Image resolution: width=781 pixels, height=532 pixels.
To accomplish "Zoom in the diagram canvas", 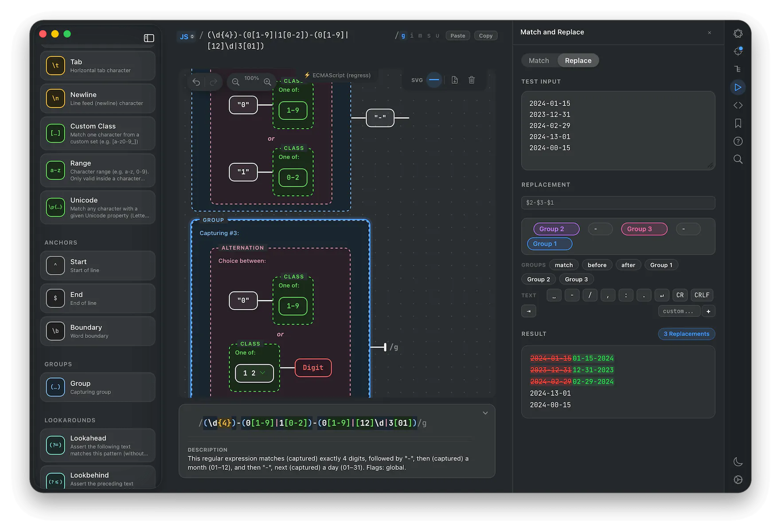I will click(x=267, y=82).
